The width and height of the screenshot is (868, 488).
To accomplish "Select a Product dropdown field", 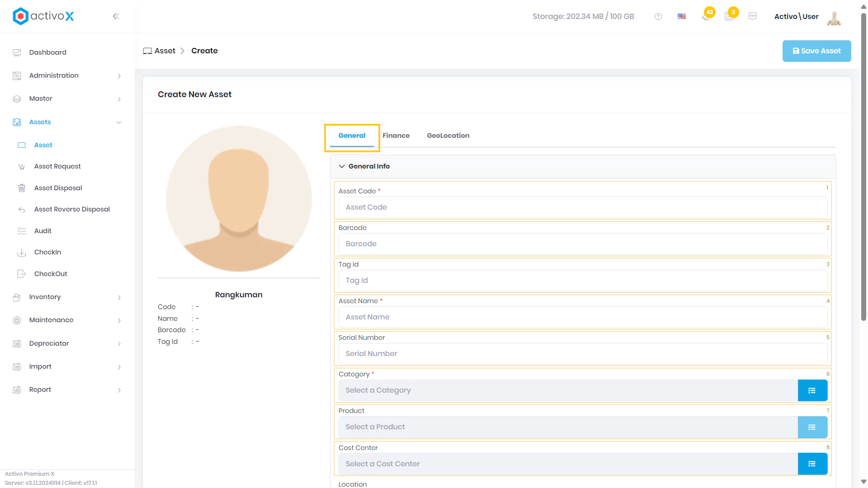I will [x=568, y=427].
